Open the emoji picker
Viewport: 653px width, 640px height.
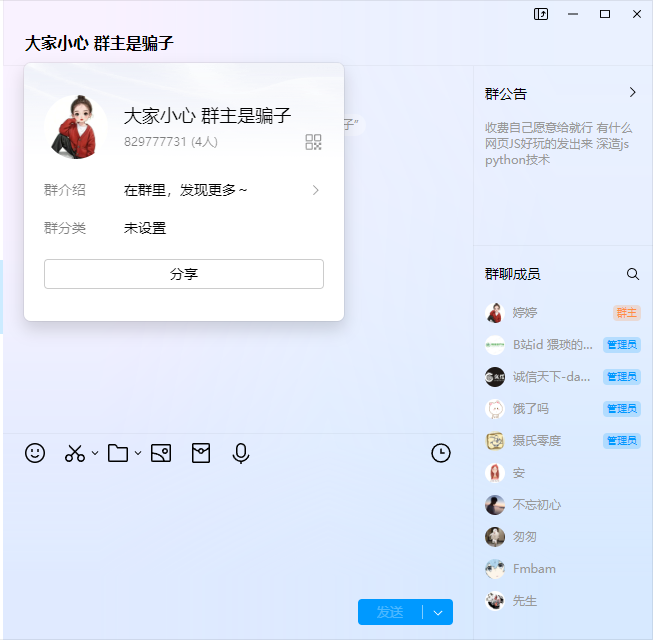(35, 453)
